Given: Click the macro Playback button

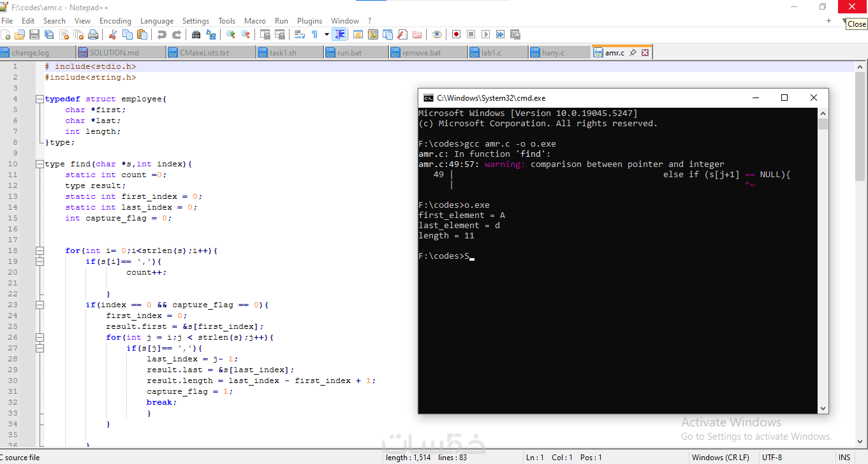Looking at the screenshot, I should (x=485, y=34).
